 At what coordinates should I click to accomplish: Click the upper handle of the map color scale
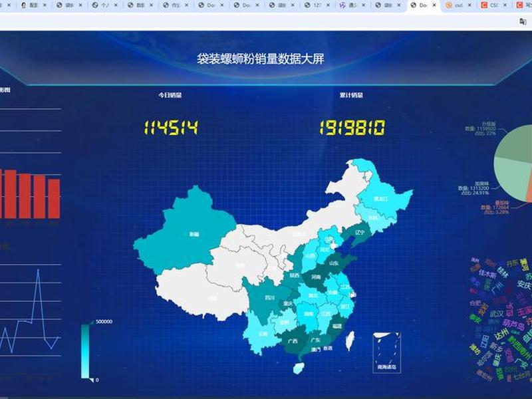(x=91, y=322)
